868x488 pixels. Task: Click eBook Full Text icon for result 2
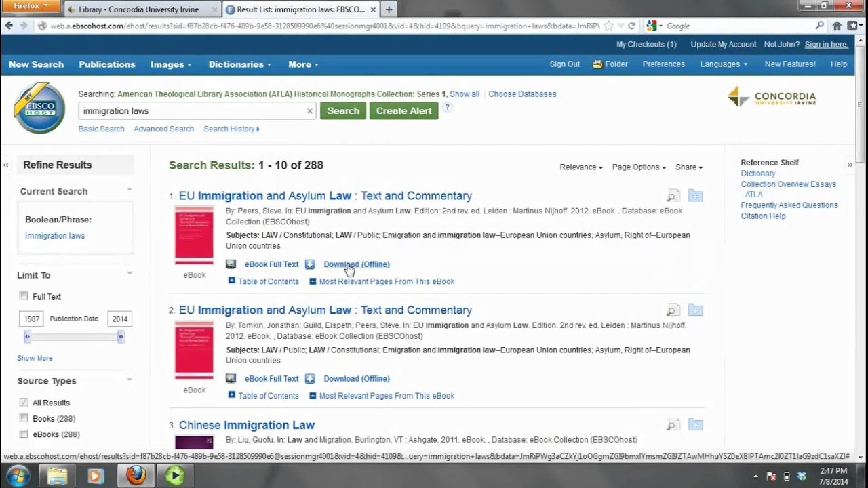pos(231,379)
